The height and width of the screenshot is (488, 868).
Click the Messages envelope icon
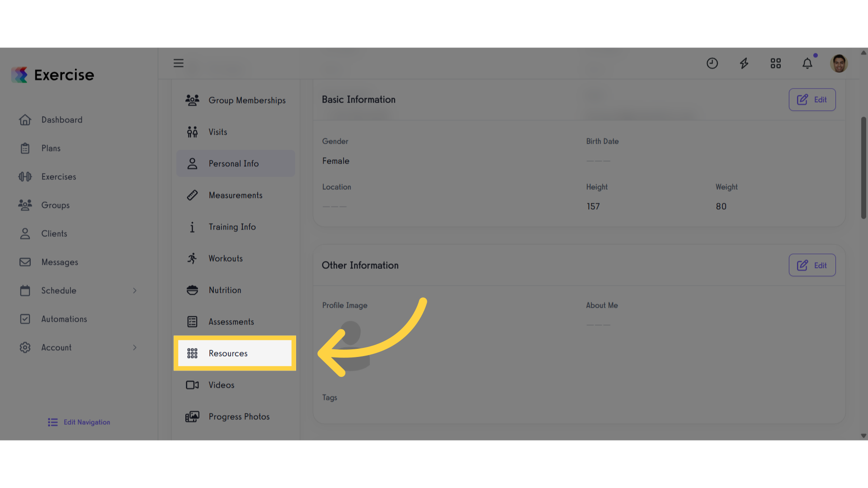click(25, 262)
